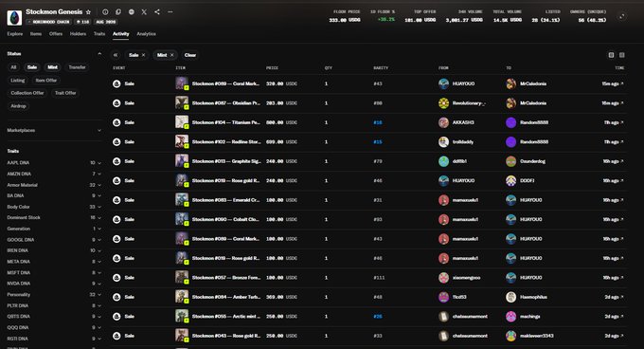The width and height of the screenshot is (644, 349).
Task: Expand the NVDA DNA trait
Action: 53,284
